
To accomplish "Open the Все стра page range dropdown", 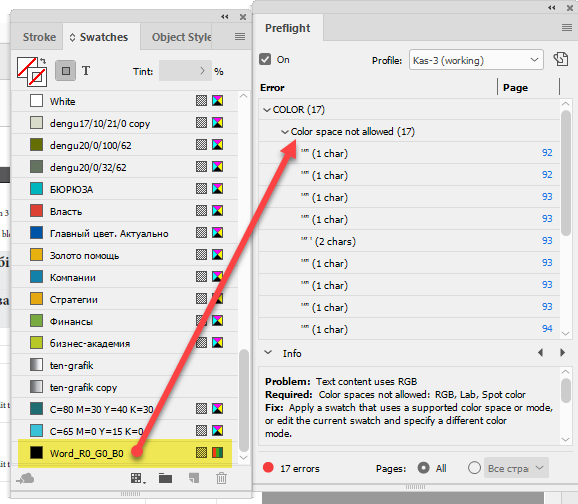I will point(516,468).
